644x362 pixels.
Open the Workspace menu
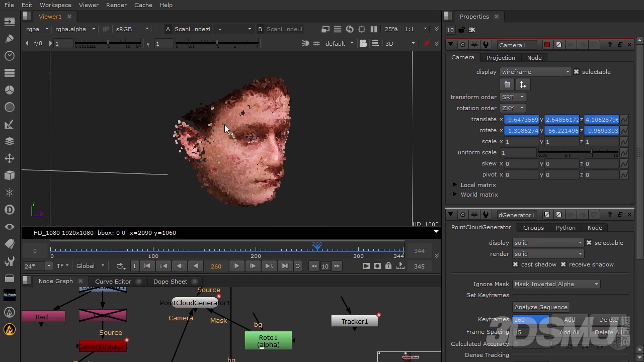[55, 5]
